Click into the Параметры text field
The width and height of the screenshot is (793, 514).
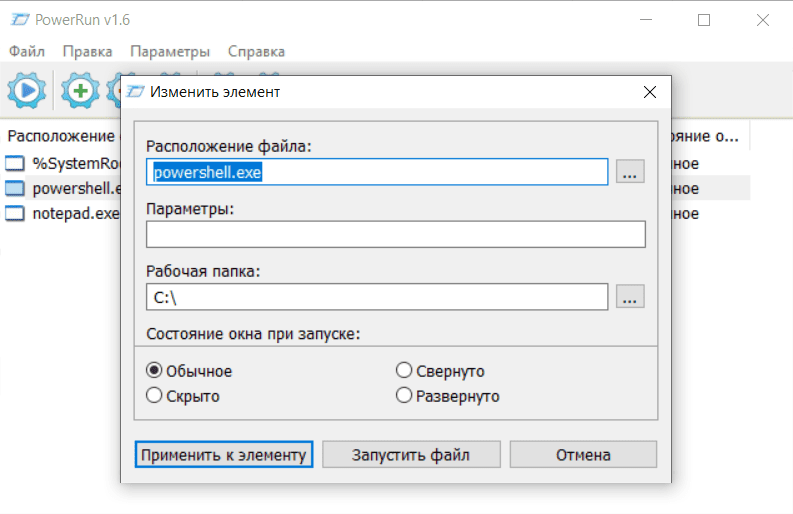point(395,235)
